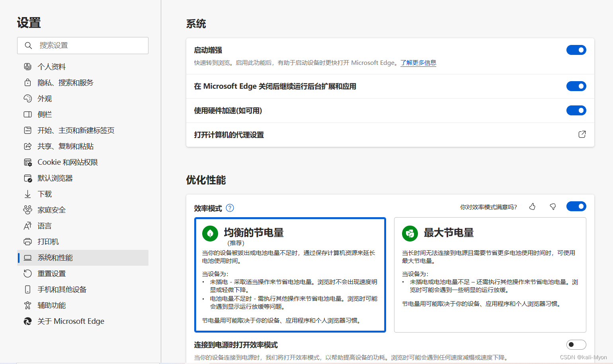Open 默认浏览器 settings
Screen dimensions: 613x364
click(x=83, y=178)
